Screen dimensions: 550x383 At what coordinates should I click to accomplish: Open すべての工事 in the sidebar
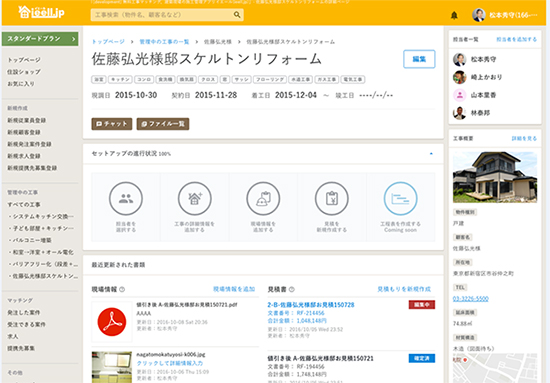[24, 204]
